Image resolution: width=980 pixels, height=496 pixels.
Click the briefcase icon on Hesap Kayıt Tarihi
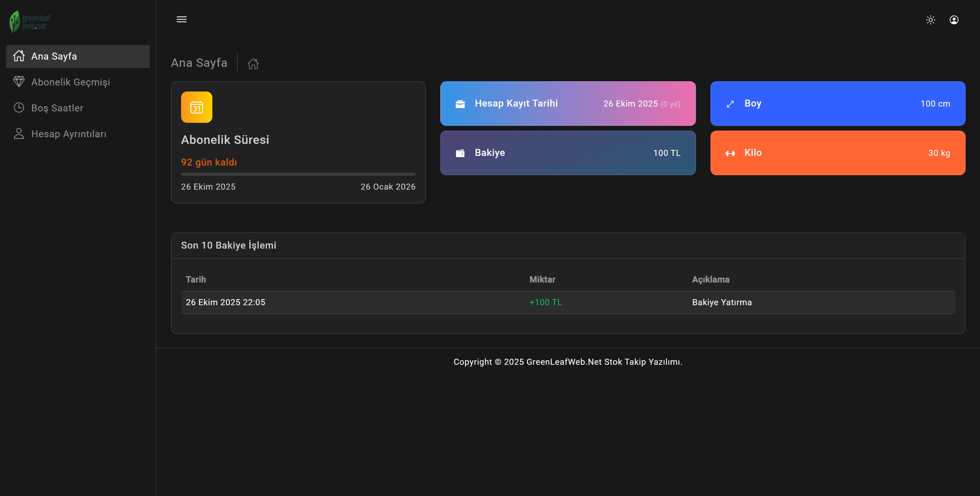click(x=460, y=104)
